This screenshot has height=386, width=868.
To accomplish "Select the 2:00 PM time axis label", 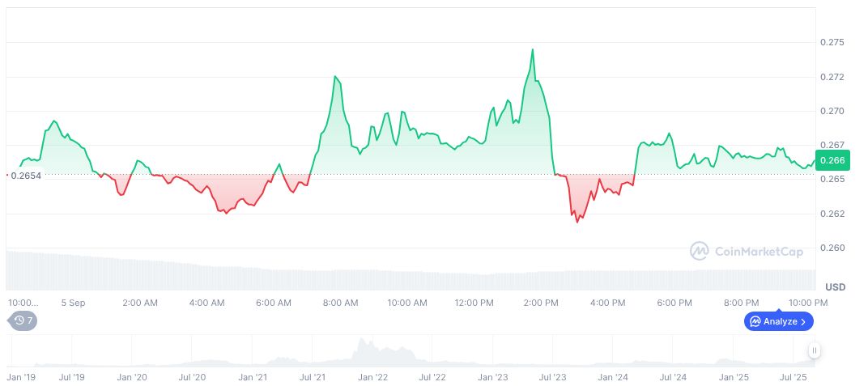I will (541, 303).
